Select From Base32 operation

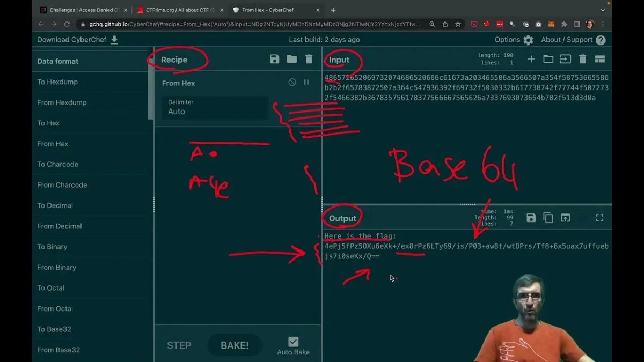[x=90, y=350]
